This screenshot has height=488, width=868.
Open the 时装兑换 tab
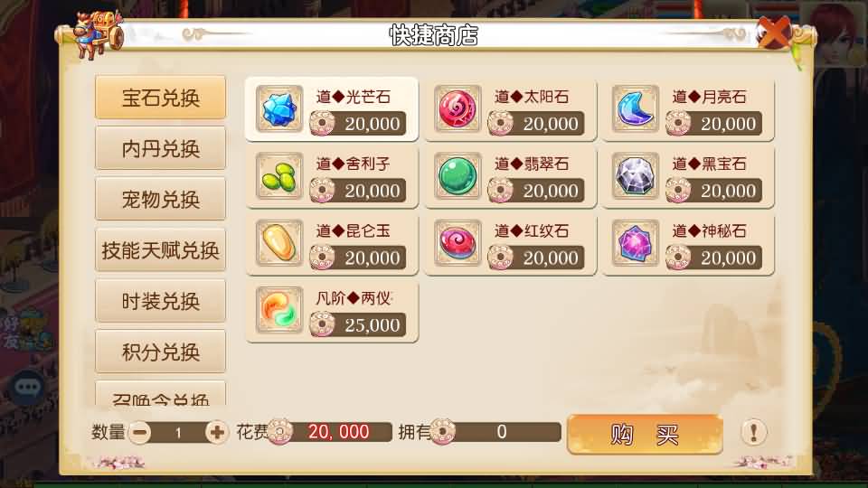point(161,301)
